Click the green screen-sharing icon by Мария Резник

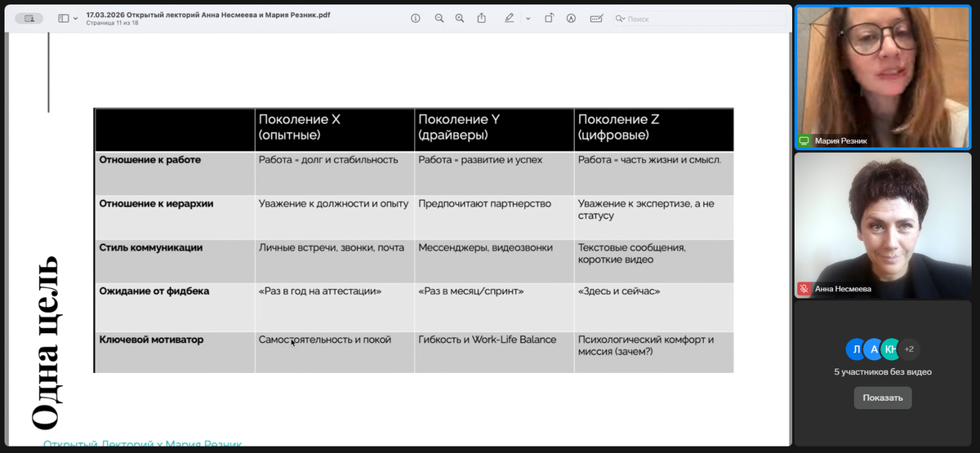click(804, 141)
